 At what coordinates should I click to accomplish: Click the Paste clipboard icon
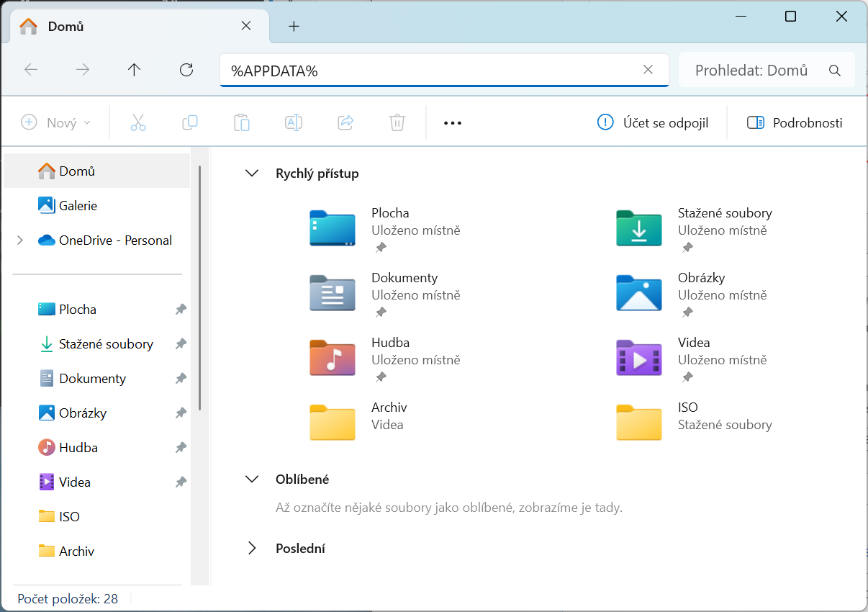[242, 122]
